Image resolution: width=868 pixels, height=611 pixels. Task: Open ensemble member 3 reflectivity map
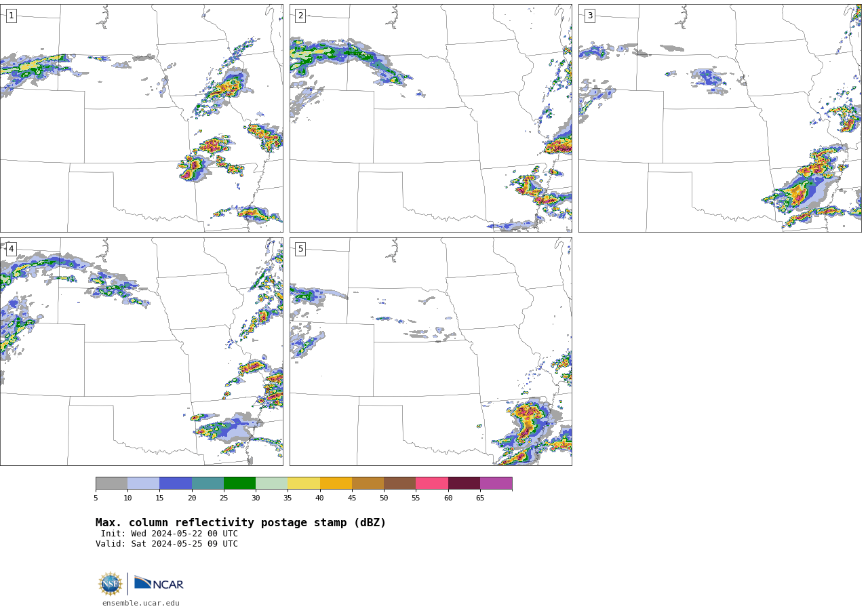[x=719, y=118]
